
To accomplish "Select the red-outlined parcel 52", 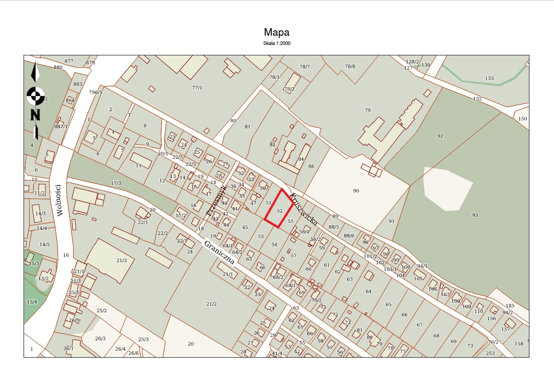I will coord(279,211).
